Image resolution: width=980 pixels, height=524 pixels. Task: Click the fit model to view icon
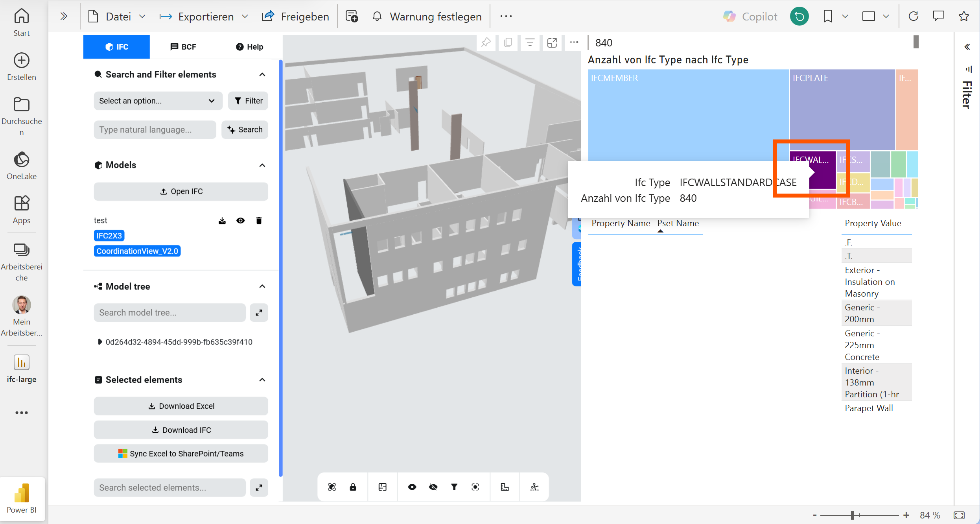pos(332,487)
